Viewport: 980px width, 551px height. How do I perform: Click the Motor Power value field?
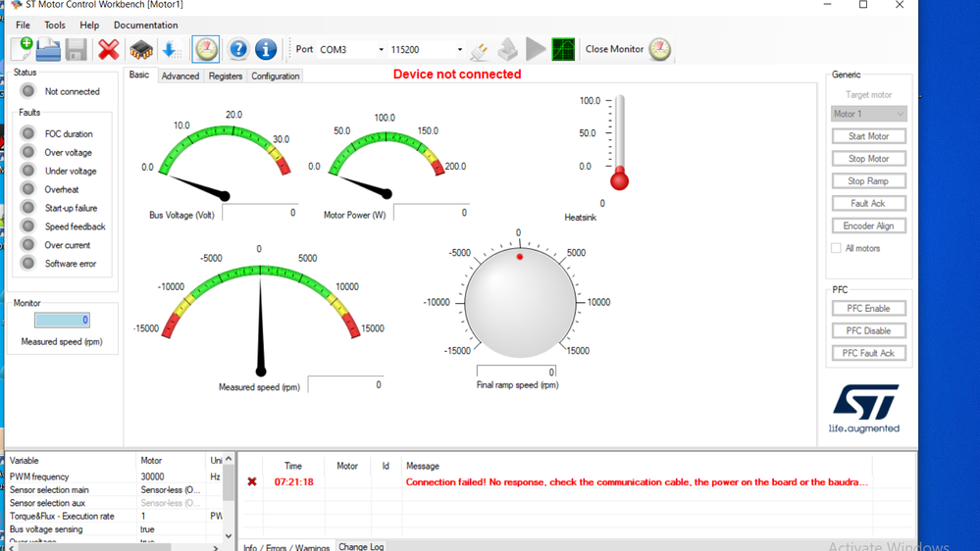click(432, 213)
